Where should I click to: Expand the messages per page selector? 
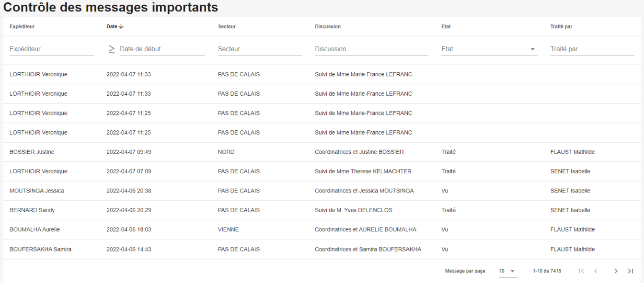507,271
